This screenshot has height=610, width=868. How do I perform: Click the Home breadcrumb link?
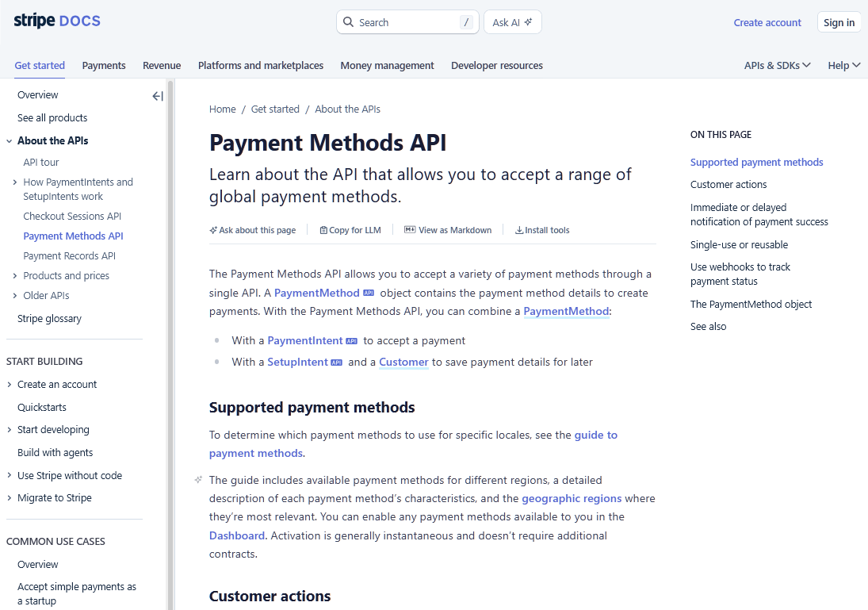click(223, 109)
